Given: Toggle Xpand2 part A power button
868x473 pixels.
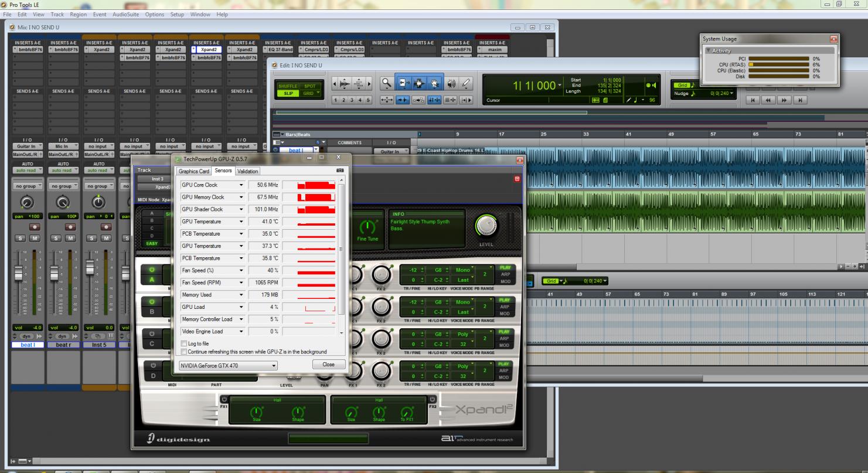Looking at the screenshot, I should tap(153, 270).
